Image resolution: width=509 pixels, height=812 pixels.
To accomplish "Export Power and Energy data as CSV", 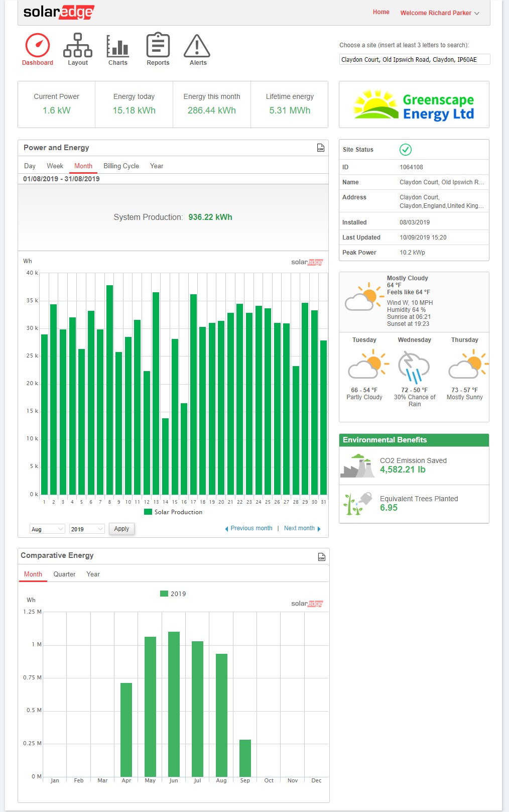I will [x=321, y=148].
